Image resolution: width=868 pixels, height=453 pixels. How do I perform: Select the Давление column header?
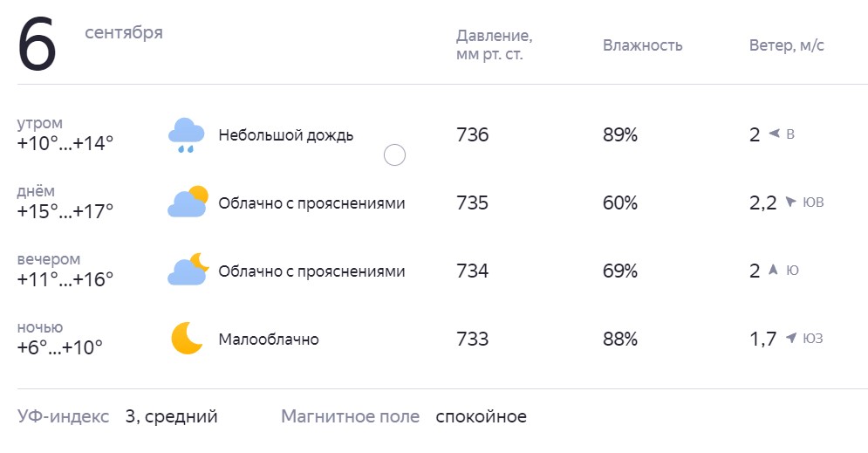pos(495,45)
